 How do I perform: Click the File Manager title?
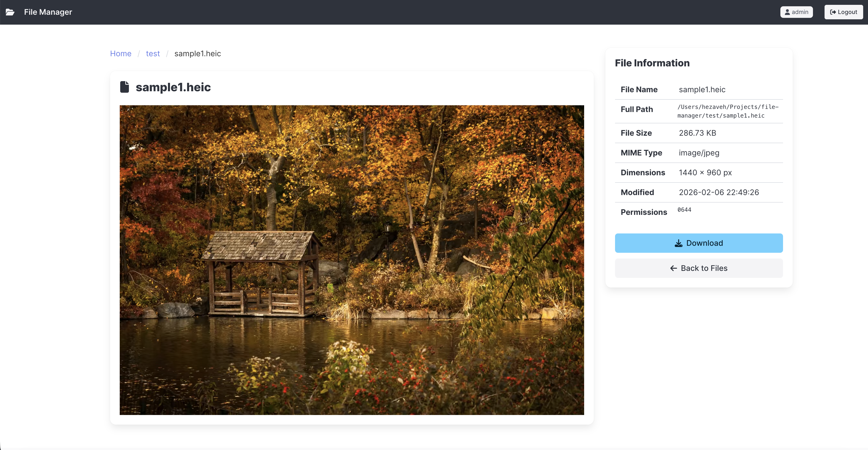(x=48, y=12)
